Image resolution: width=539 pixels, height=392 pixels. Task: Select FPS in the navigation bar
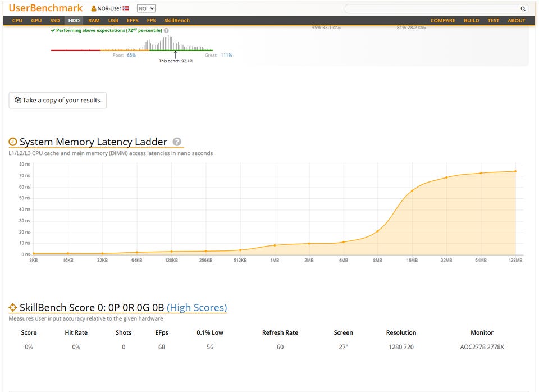(x=151, y=21)
